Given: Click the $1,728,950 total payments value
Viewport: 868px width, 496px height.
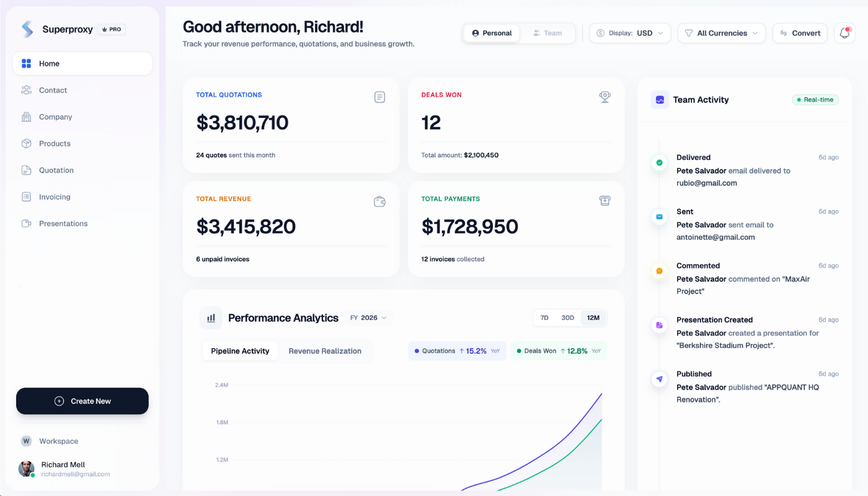Looking at the screenshot, I should (x=470, y=227).
